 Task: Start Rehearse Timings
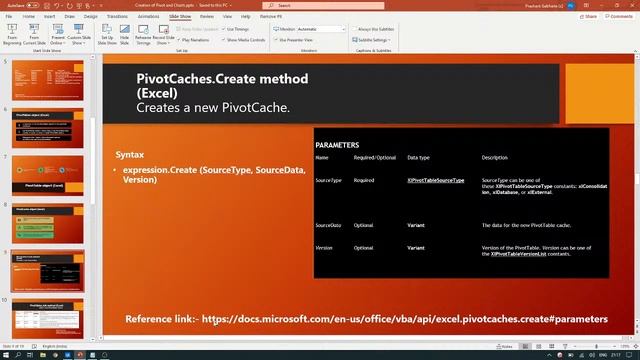click(143, 34)
